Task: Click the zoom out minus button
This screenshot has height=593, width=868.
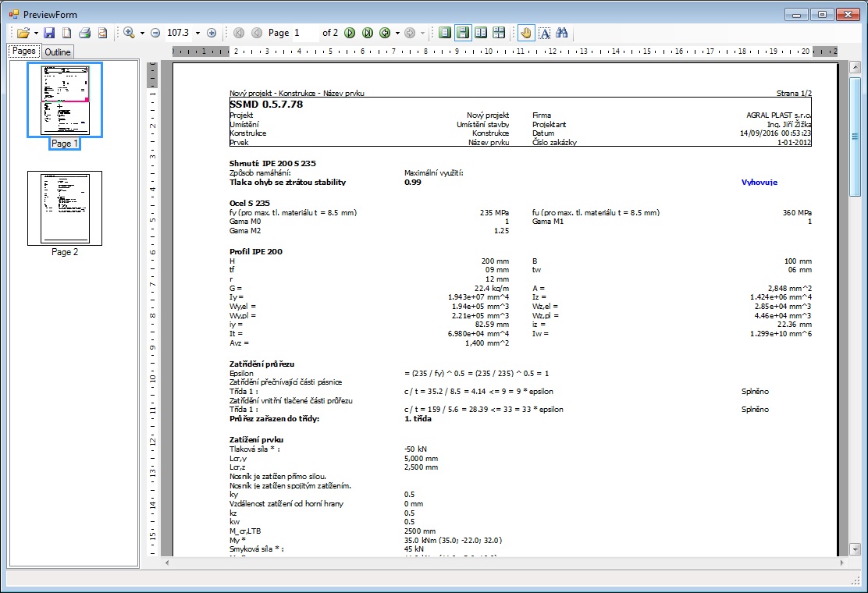Action: 155,33
